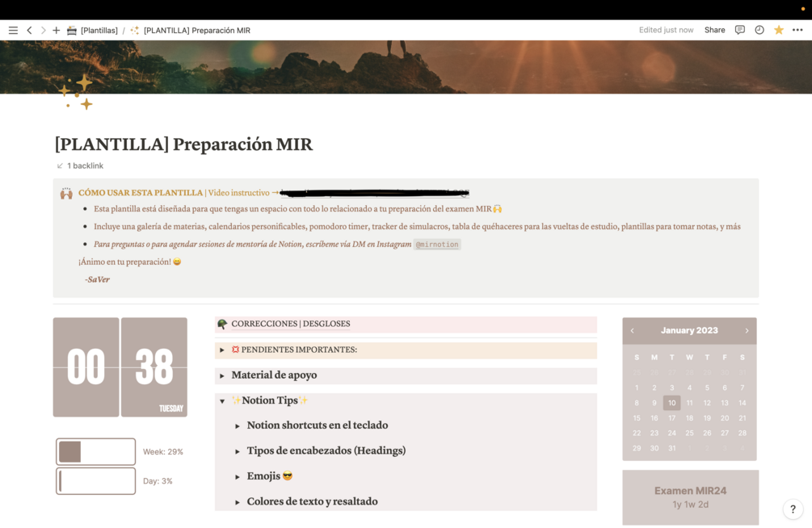Click the 'Day: 3%' label

158,481
